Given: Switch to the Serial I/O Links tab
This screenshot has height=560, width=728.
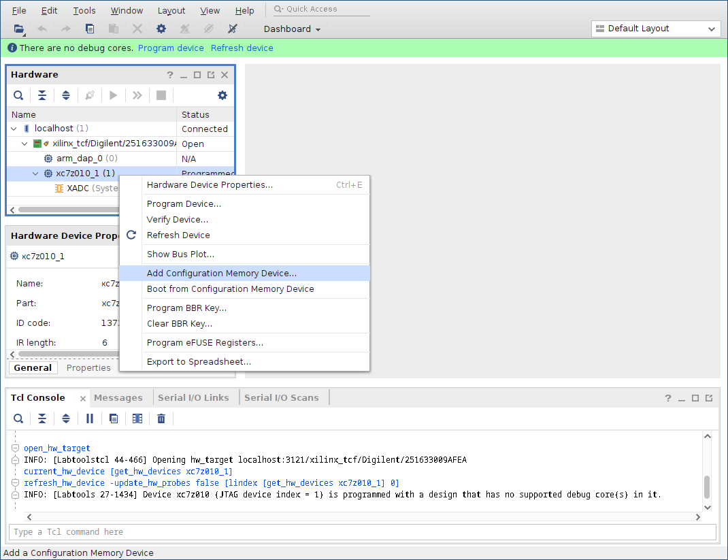Looking at the screenshot, I should 193,398.
